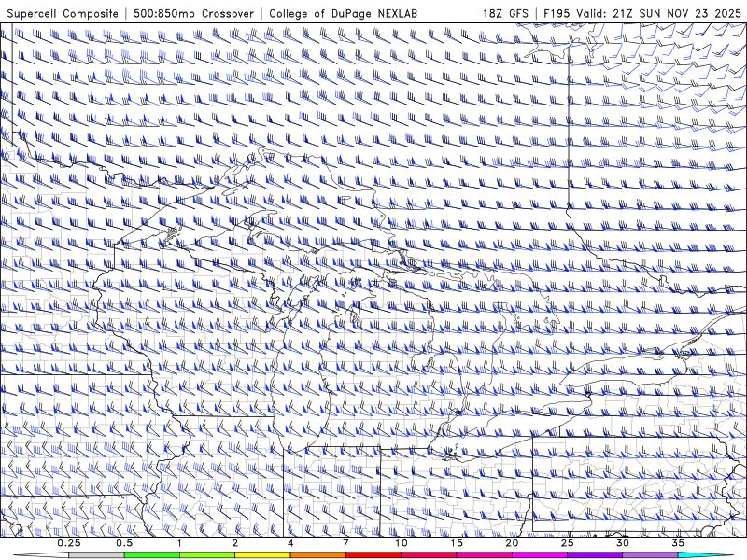Pick the yellow color bar segment

262,555
